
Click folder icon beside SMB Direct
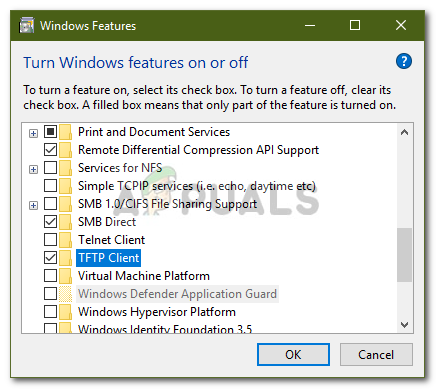(65, 222)
